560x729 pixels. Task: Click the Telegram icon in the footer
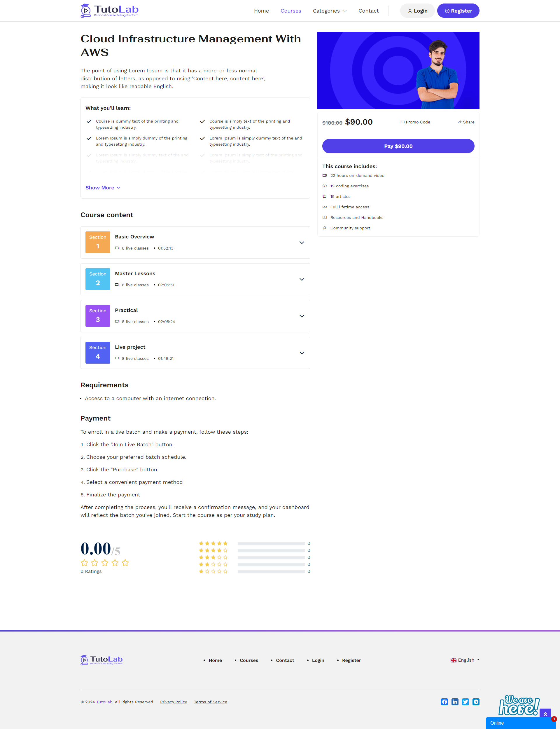[476, 702]
